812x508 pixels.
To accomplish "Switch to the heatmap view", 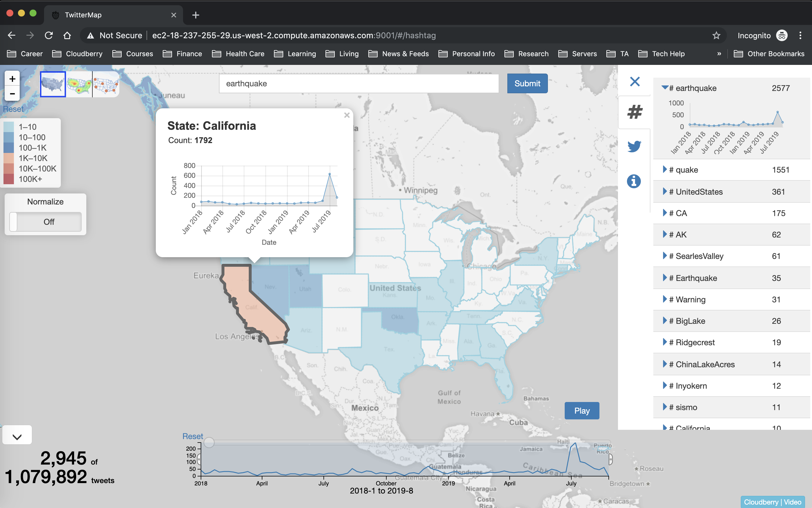I will pyautogui.click(x=79, y=84).
